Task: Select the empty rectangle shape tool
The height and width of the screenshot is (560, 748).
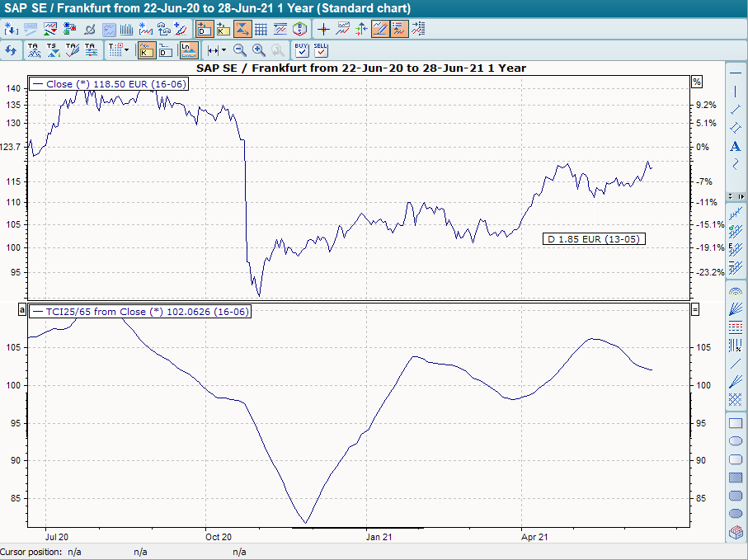Action: click(736, 423)
